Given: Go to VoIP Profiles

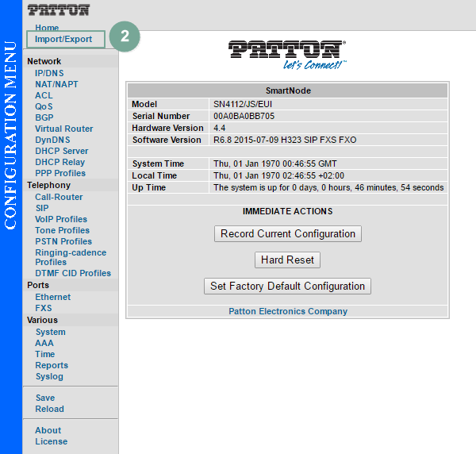Looking at the screenshot, I should [61, 219].
